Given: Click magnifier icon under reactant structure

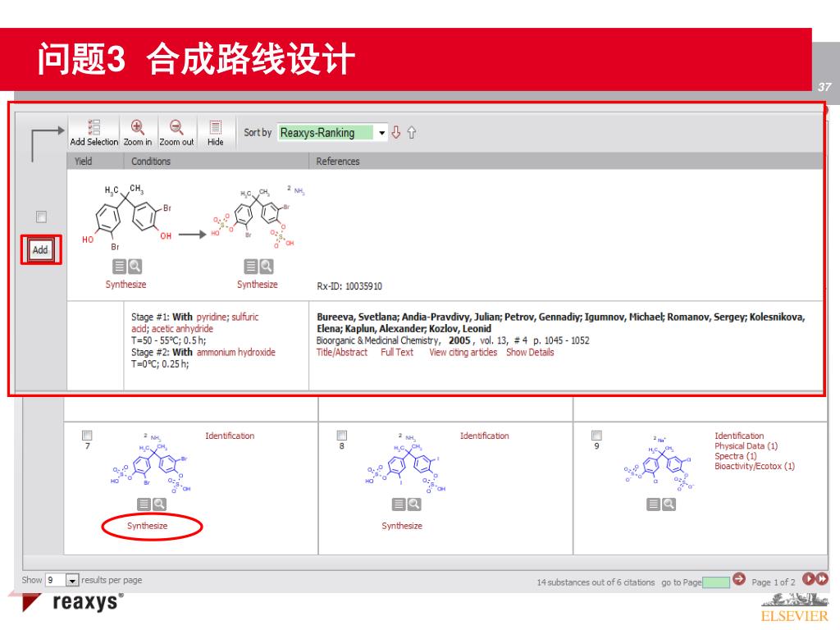Looking at the screenshot, I should (x=135, y=267).
